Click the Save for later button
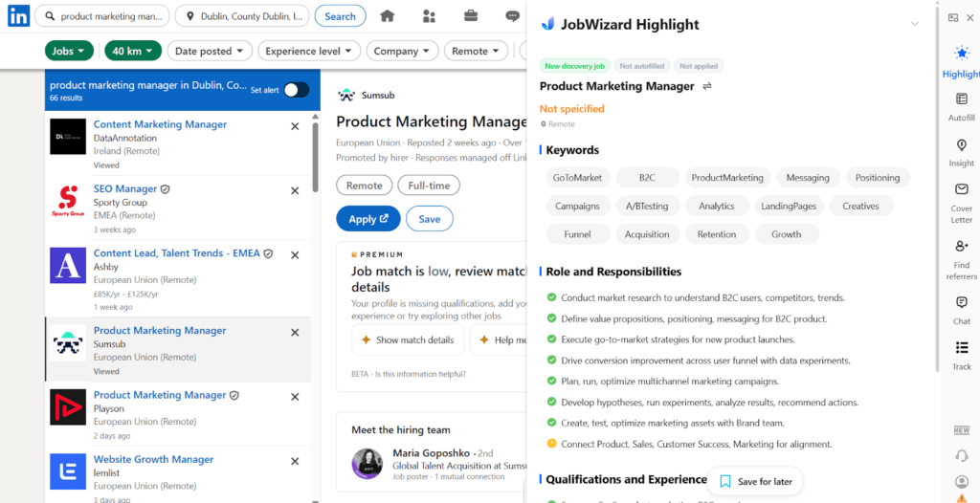The image size is (980, 503). [x=755, y=481]
